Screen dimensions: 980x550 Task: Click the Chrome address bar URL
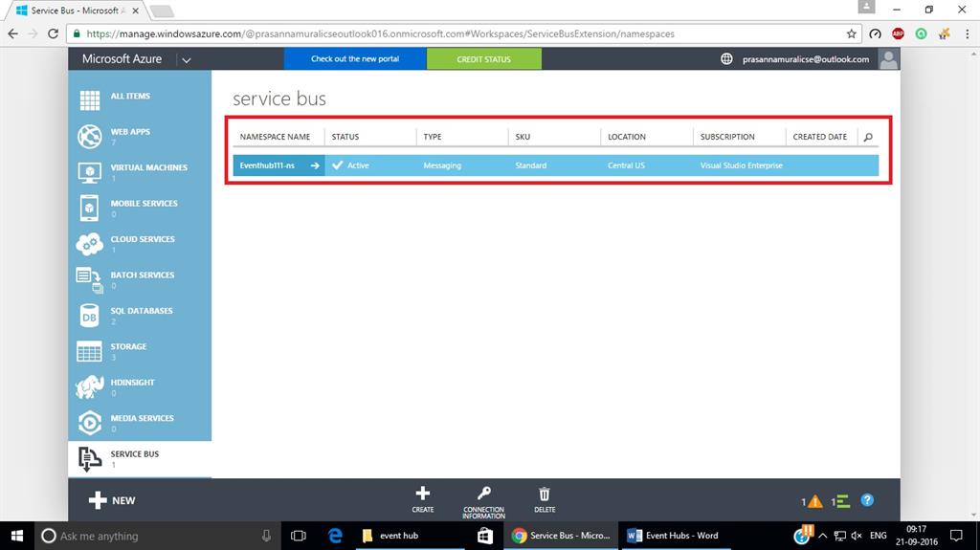[380, 33]
